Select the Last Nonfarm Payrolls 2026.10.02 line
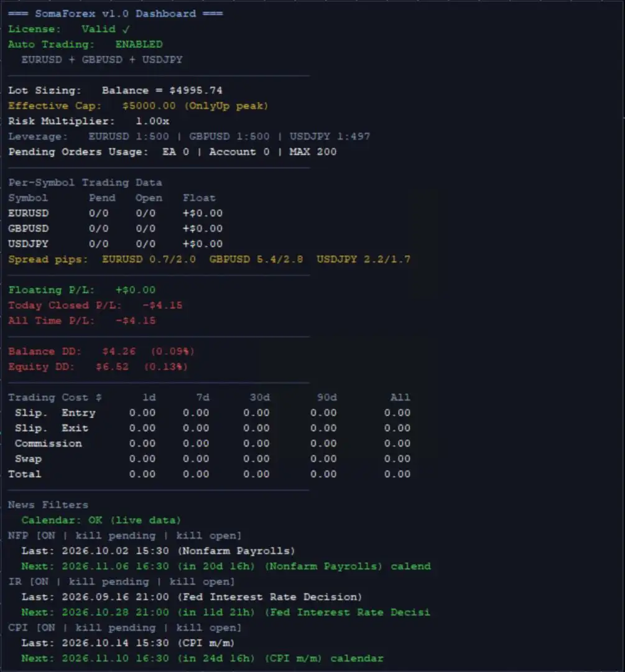 coord(159,551)
